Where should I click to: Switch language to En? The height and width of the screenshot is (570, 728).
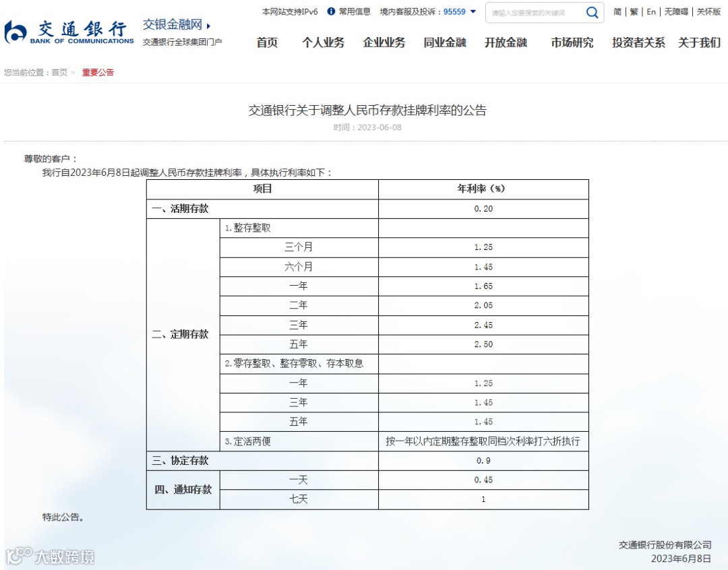coord(651,11)
